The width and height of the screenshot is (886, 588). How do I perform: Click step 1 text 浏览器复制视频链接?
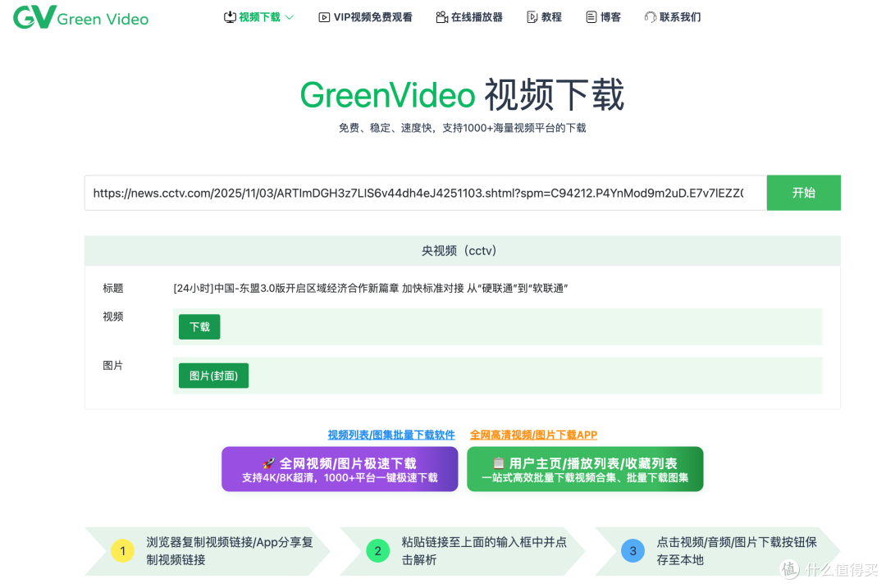click(x=230, y=551)
